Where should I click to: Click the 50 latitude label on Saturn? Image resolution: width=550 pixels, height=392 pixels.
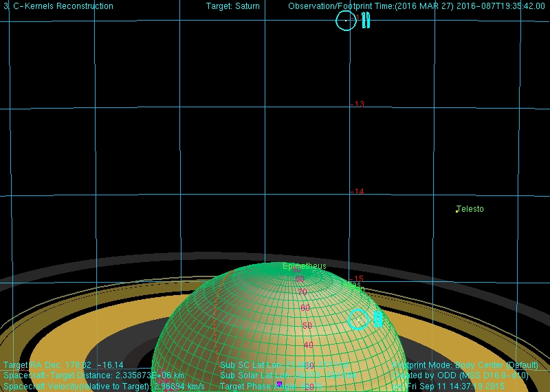coord(307,326)
